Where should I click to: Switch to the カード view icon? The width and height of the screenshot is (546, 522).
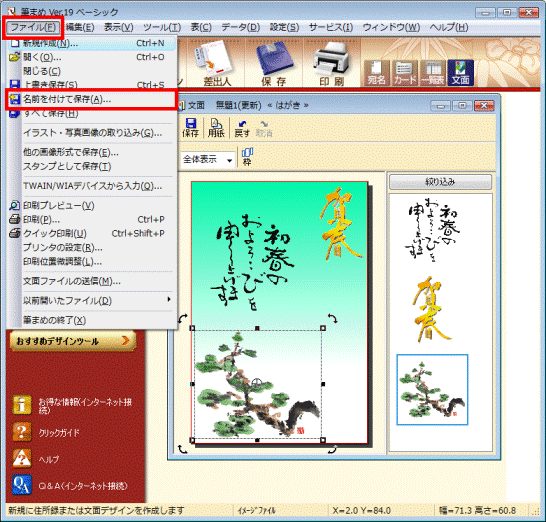pyautogui.click(x=405, y=73)
